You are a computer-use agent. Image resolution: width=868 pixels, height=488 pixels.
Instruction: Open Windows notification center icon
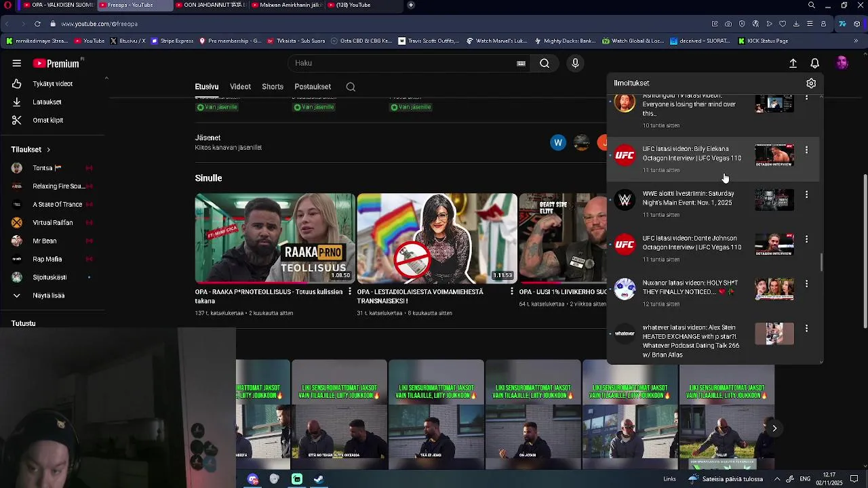[854, 479]
